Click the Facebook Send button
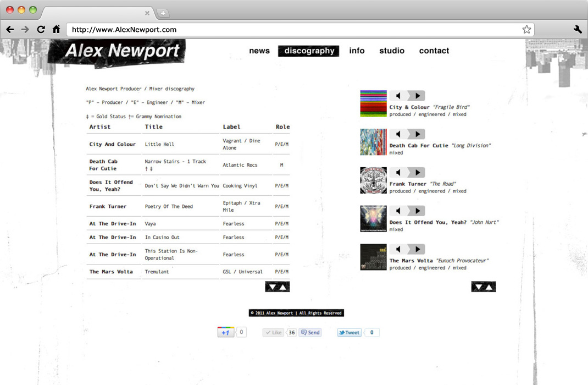Viewport: 588px width, 385px height. point(310,332)
